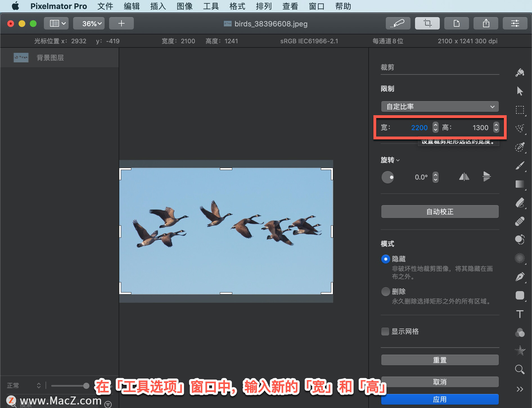Click the 自动校正 button
Image resolution: width=532 pixels, height=408 pixels.
[x=440, y=212]
